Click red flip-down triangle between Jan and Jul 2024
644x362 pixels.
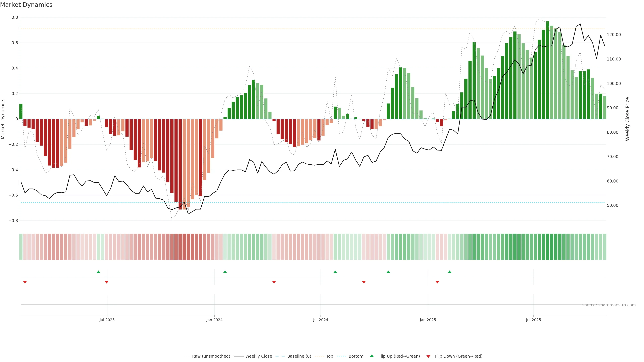pos(274,282)
